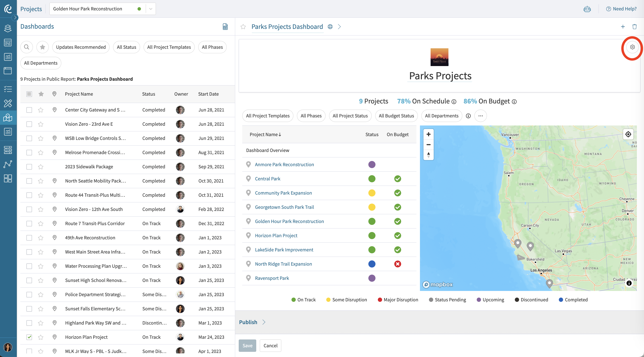Open dashboard settings gear icon
Viewport: 644px width, 357px height.
click(632, 47)
